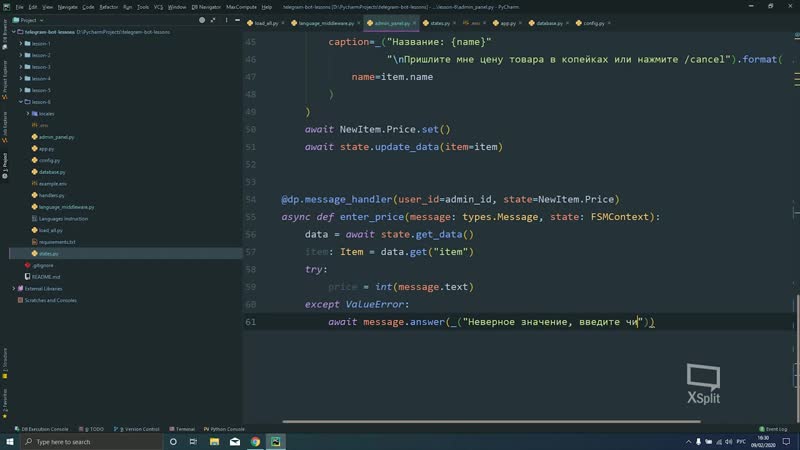Expand the lesson-5 folder

(21, 90)
